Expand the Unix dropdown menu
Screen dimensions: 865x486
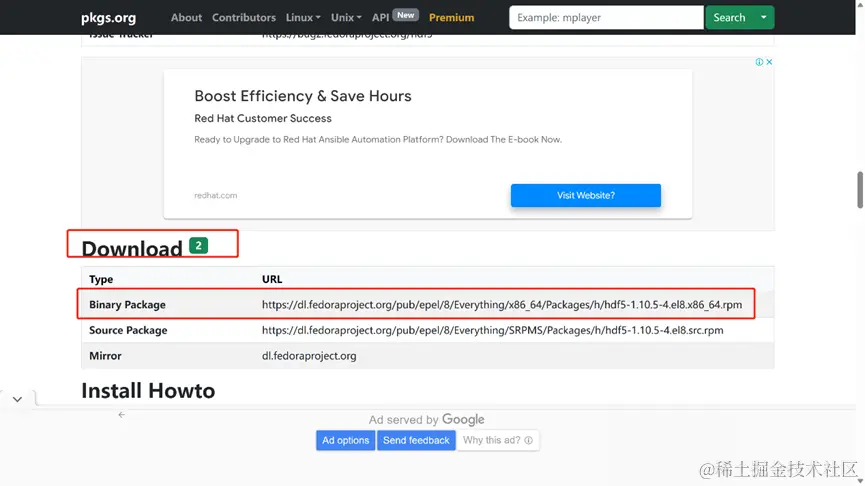[x=346, y=18]
